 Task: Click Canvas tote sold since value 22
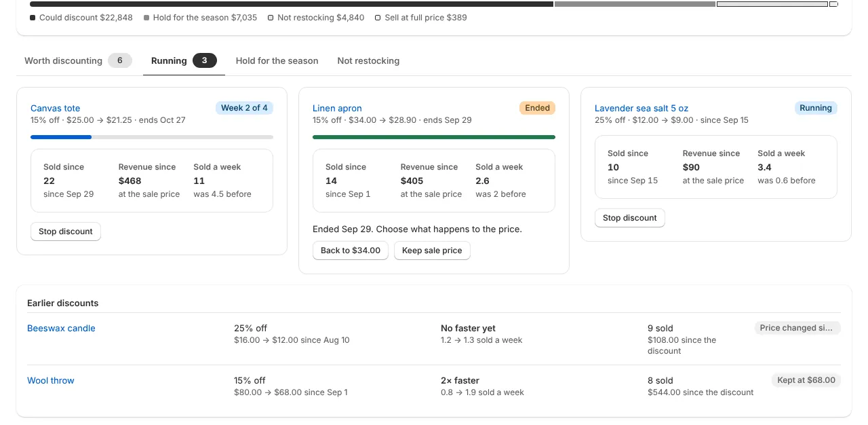pos(49,181)
